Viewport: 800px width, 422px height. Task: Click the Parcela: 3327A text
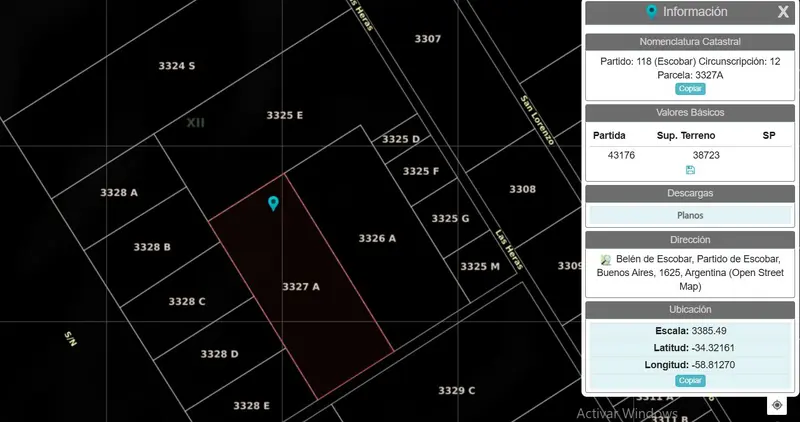click(690, 75)
